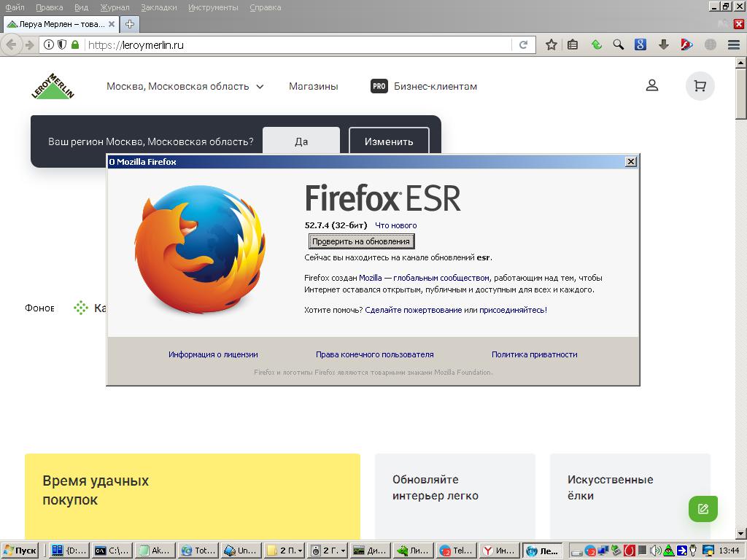Open the присоединяйтесь! link
747x560 pixels.
click(513, 310)
